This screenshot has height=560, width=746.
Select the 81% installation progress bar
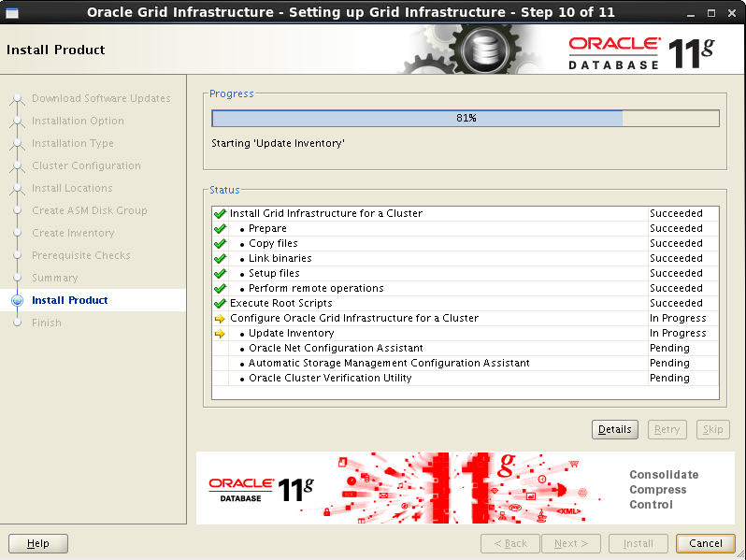click(466, 118)
